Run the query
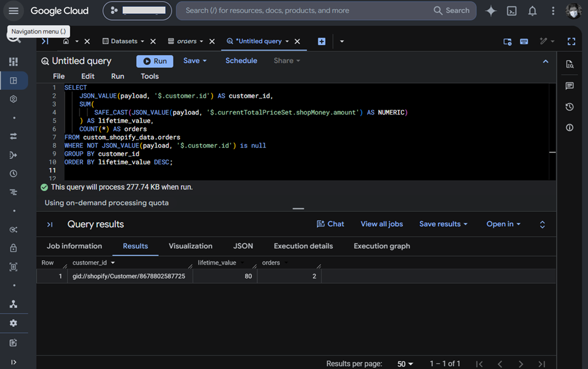The height and width of the screenshot is (369, 588). [x=155, y=61]
